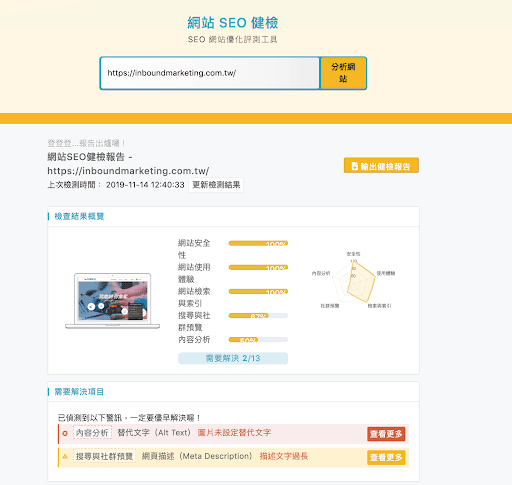Click 更新檢測結果 refresh results button
Screen dimensions: 512x485
pyautogui.click(x=216, y=185)
